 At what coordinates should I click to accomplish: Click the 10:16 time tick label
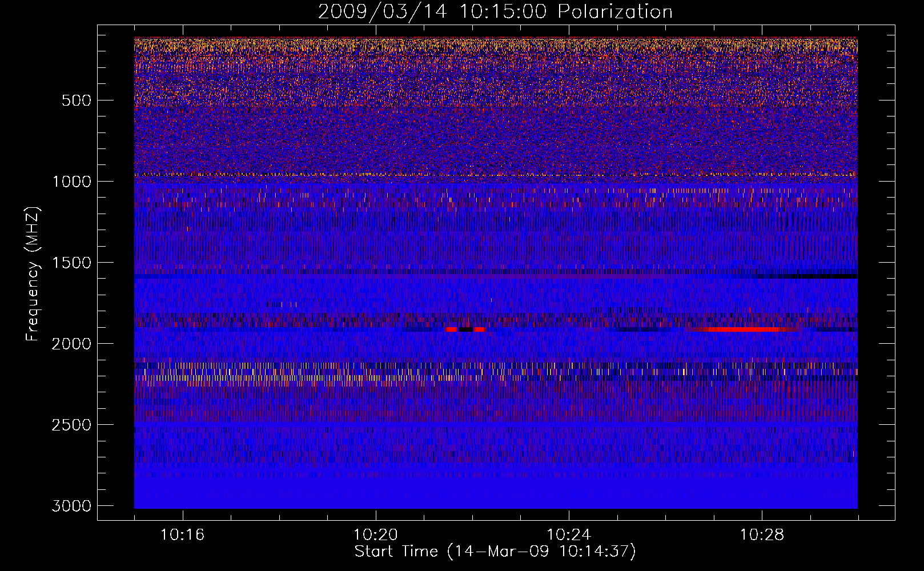182,535
